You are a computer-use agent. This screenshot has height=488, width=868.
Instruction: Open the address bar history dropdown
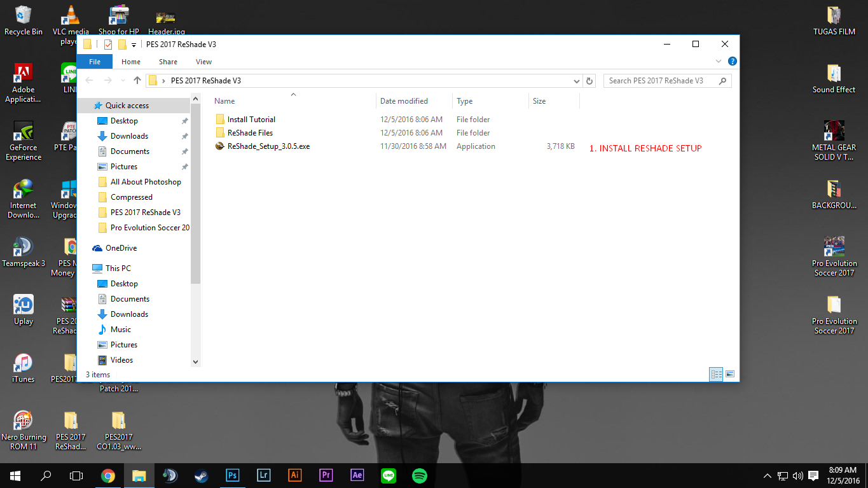pos(577,81)
